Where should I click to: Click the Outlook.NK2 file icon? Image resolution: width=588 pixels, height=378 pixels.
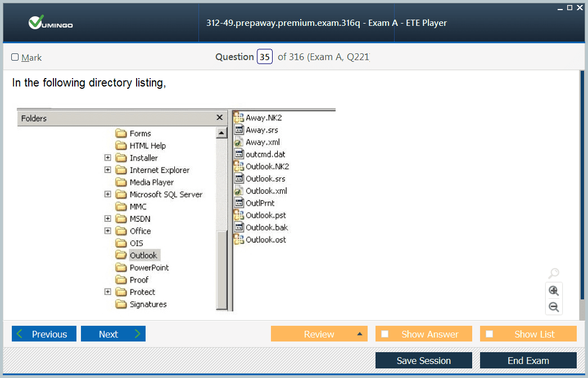[x=239, y=166]
